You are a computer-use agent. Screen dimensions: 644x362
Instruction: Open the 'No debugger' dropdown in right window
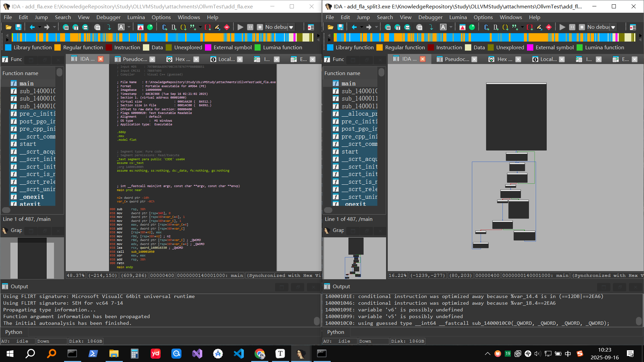[613, 27]
